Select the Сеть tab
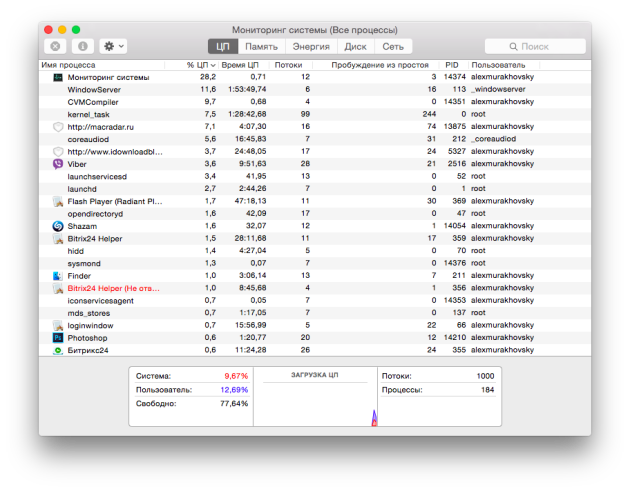The height and width of the screenshot is (491, 630). pyautogui.click(x=393, y=46)
